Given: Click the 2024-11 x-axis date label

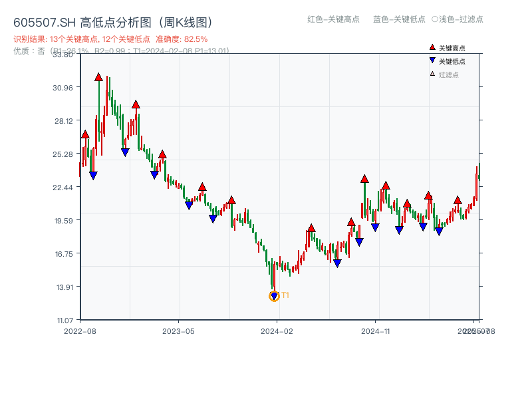Looking at the screenshot, I should point(376,331).
